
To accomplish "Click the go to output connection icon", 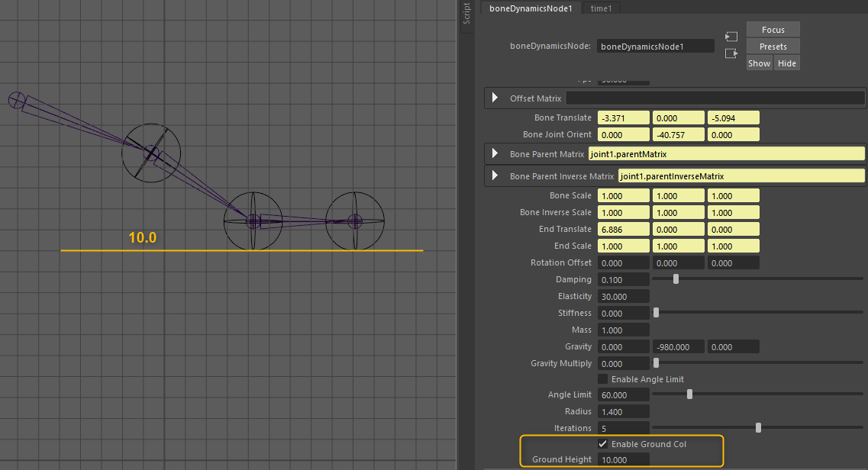I will [x=731, y=53].
